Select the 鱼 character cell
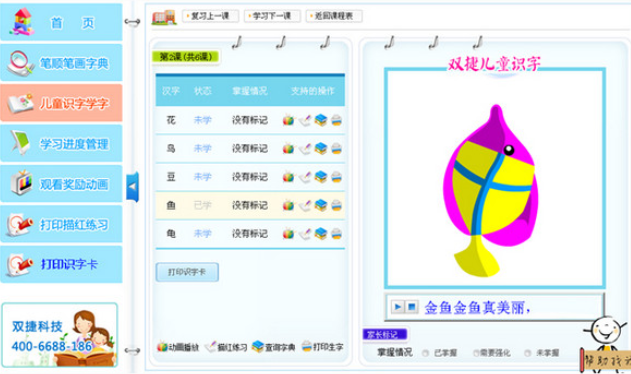 pos(171,205)
